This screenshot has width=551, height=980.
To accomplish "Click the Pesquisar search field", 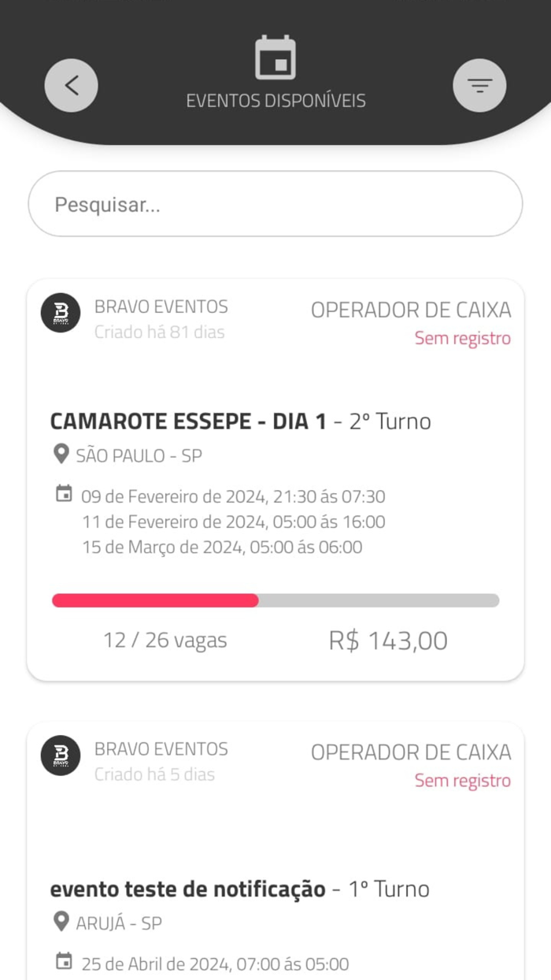I will pyautogui.click(x=275, y=203).
